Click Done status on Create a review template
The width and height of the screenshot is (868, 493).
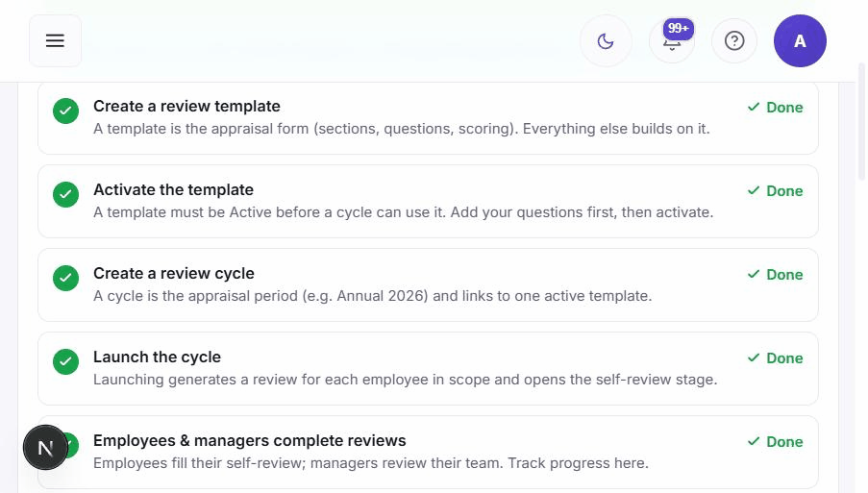point(775,108)
